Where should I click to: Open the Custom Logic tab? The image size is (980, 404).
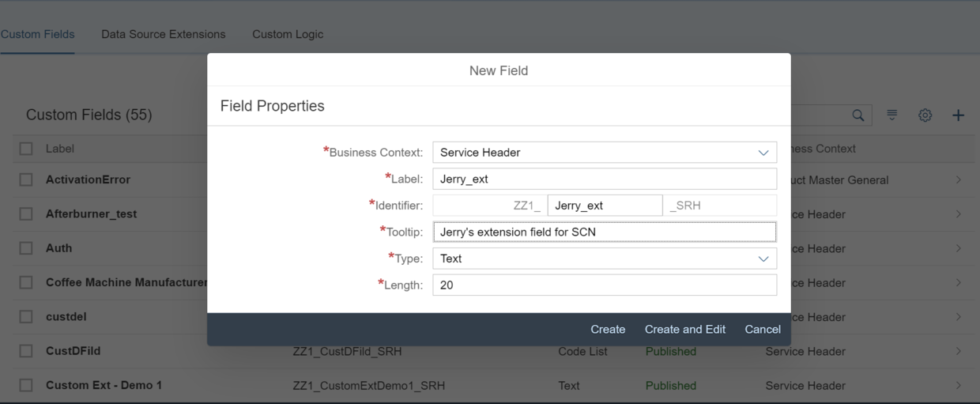pyautogui.click(x=288, y=34)
